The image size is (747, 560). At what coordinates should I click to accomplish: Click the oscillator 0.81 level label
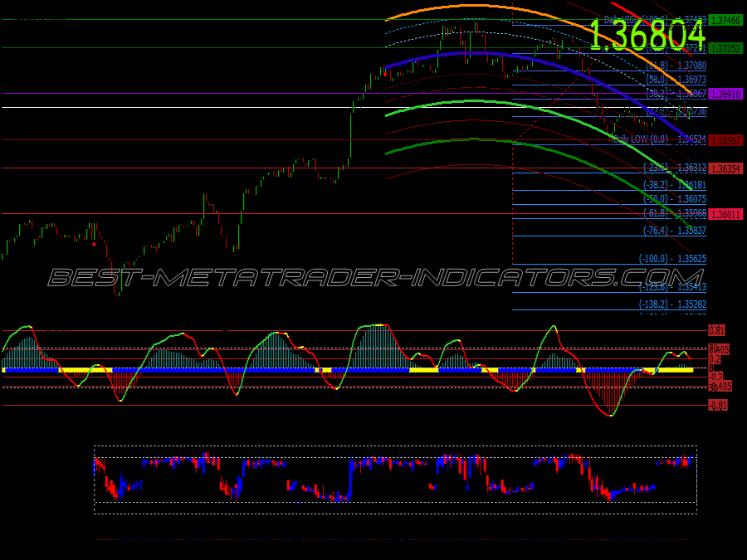pos(716,330)
